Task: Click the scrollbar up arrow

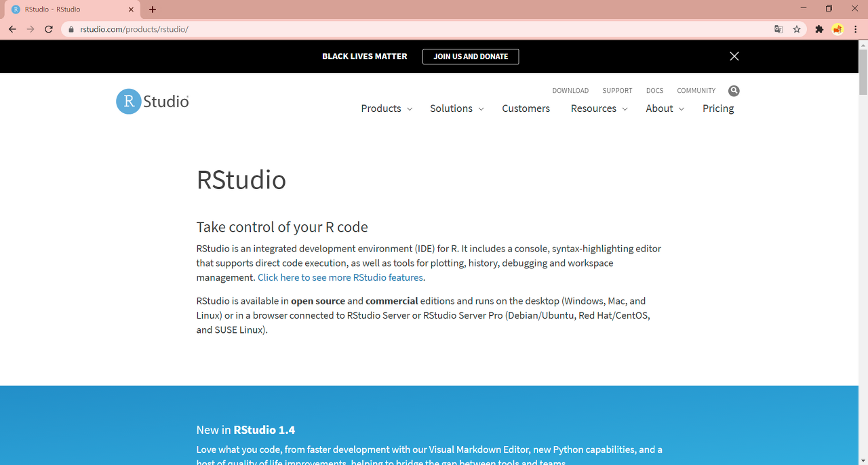Action: (x=863, y=45)
